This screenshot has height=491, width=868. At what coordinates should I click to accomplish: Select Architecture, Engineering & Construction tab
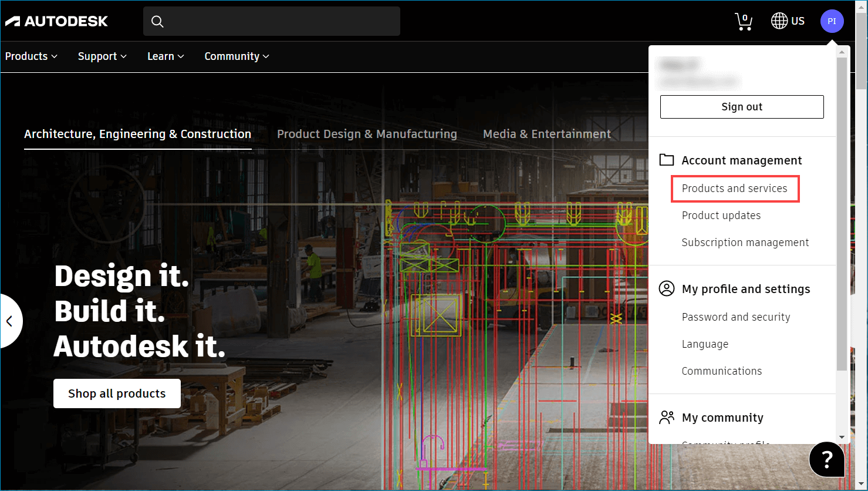tap(137, 134)
